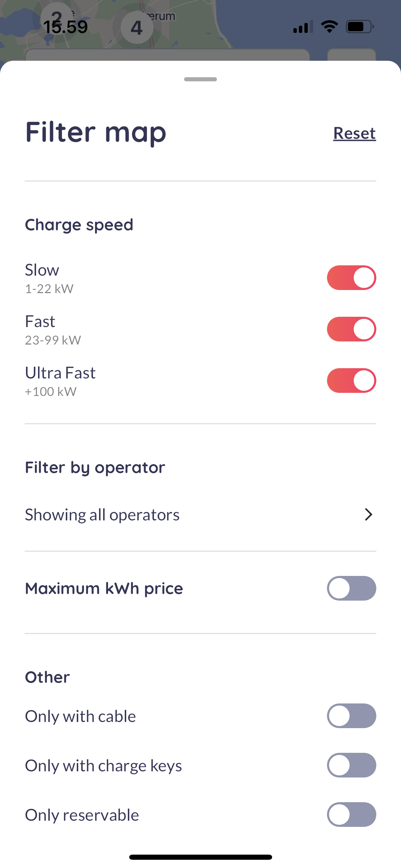Image resolution: width=401 pixels, height=868 pixels.
Task: Tap the battery status icon
Action: pos(360,27)
